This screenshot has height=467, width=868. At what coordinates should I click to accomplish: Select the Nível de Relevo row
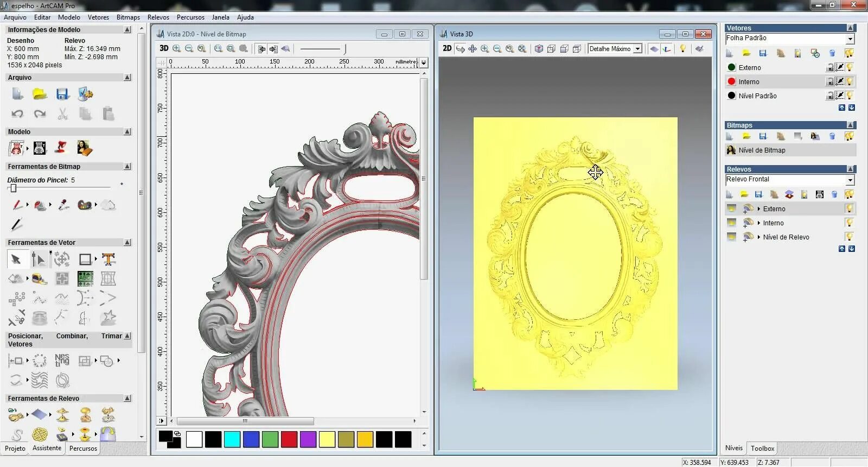coord(790,237)
